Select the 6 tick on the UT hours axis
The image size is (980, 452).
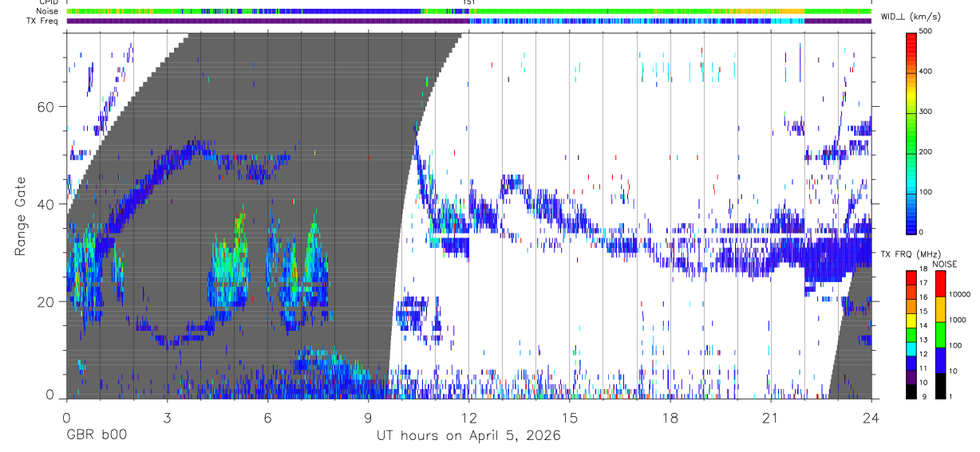coord(267,419)
